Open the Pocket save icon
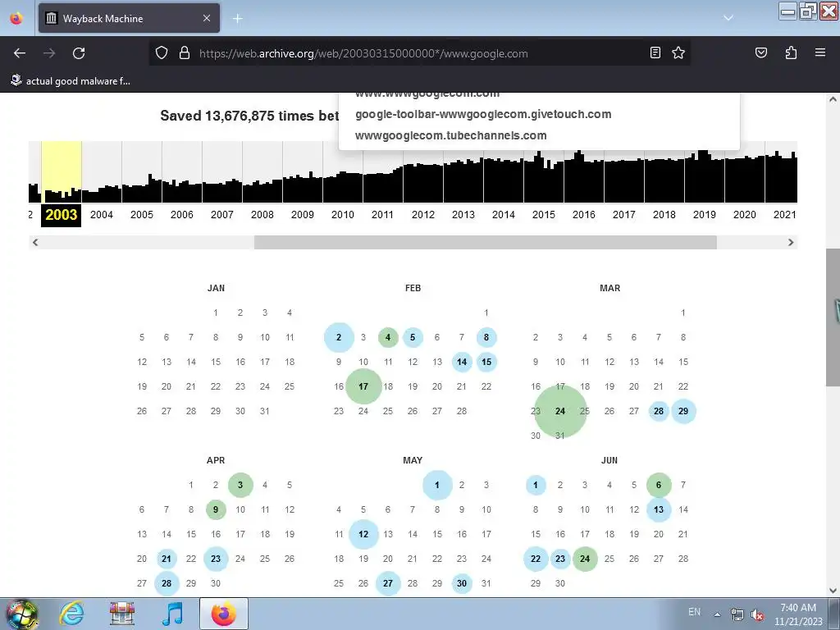The image size is (840, 630). click(760, 53)
